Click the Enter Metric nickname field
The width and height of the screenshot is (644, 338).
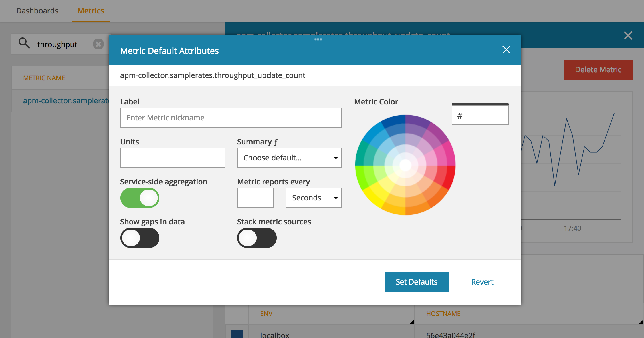[231, 118]
